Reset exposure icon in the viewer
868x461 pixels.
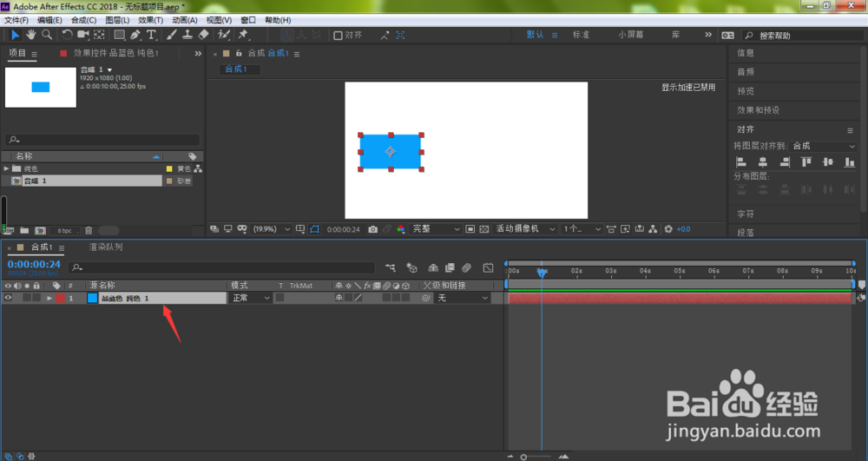point(668,229)
